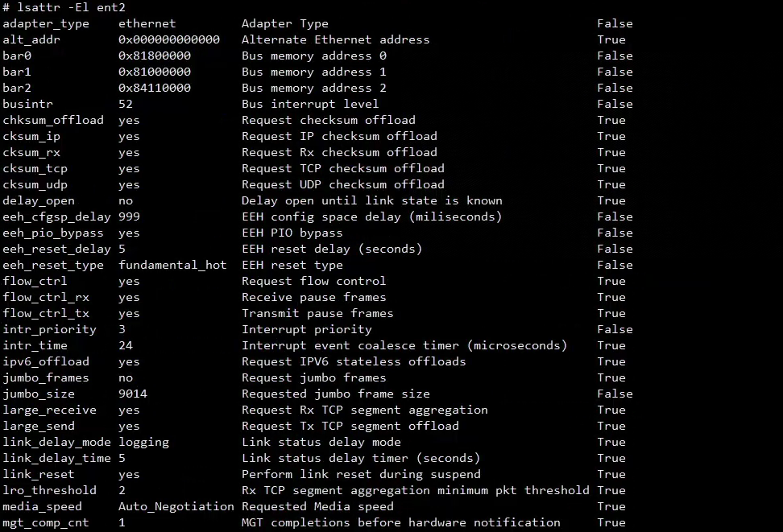
Task: Click the bar2 address 0x84110000
Action: (155, 88)
